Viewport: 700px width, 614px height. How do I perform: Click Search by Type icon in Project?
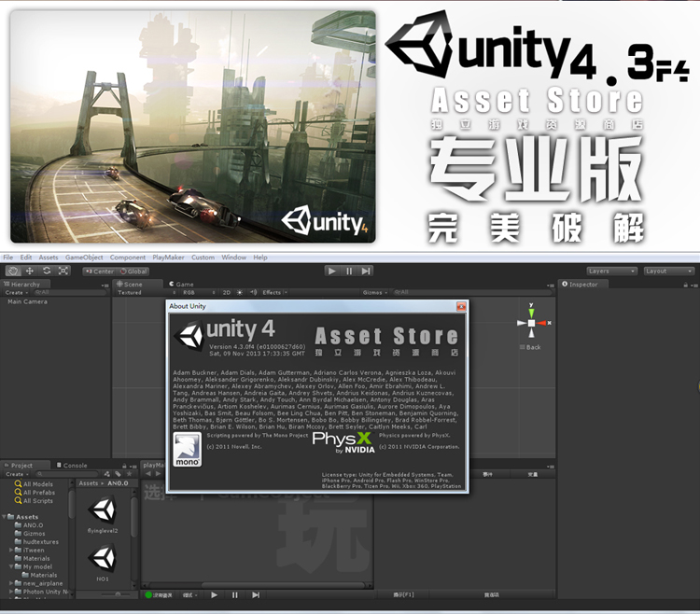point(106,474)
